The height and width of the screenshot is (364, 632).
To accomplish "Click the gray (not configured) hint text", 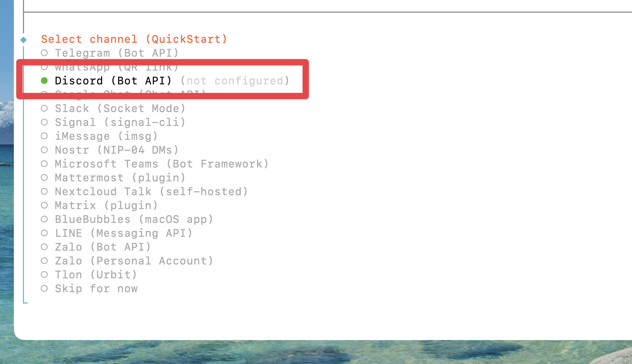I will tap(235, 81).
